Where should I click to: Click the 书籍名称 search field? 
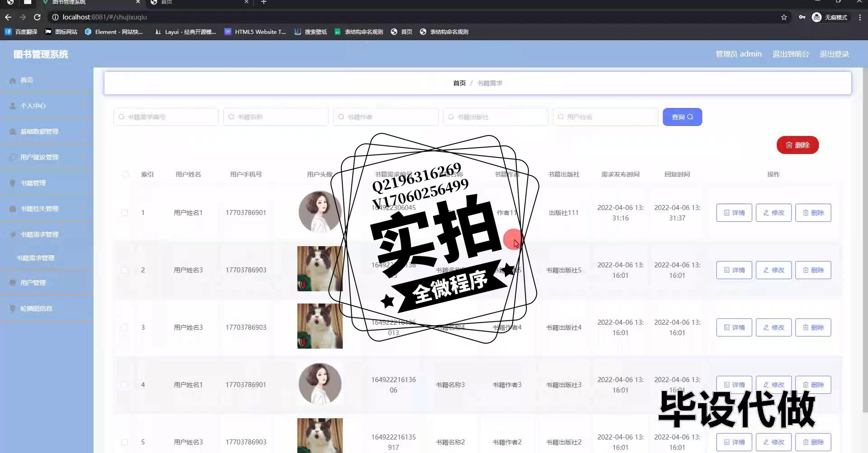click(x=276, y=117)
